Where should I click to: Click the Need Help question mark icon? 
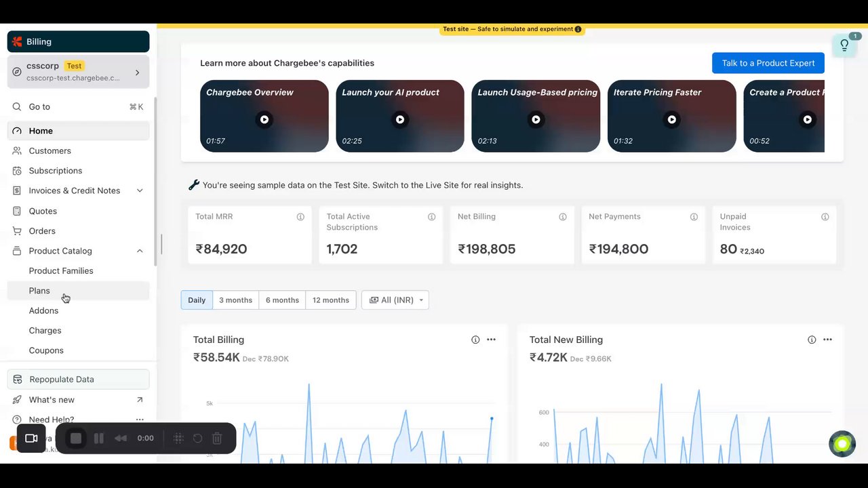pyautogui.click(x=17, y=420)
